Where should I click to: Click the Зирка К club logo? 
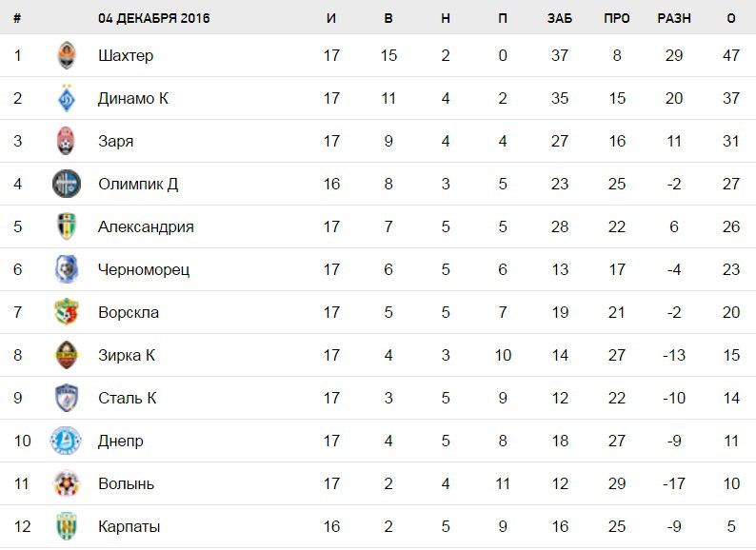[66, 355]
